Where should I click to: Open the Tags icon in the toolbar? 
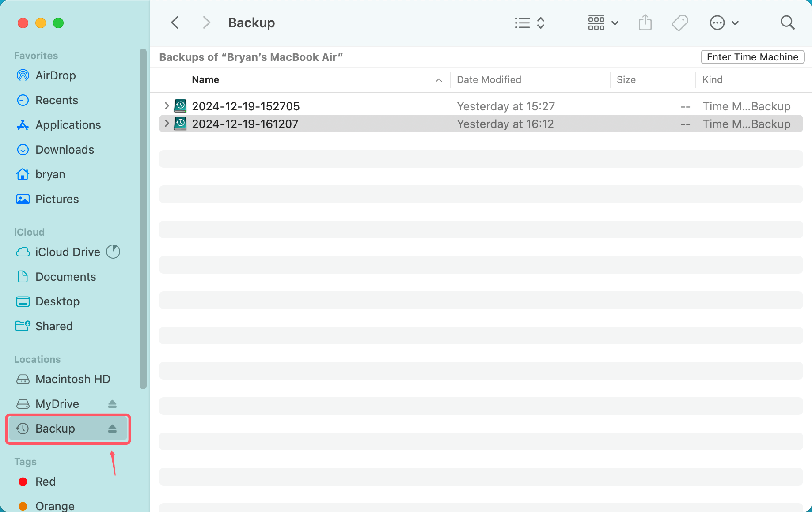[679, 23]
